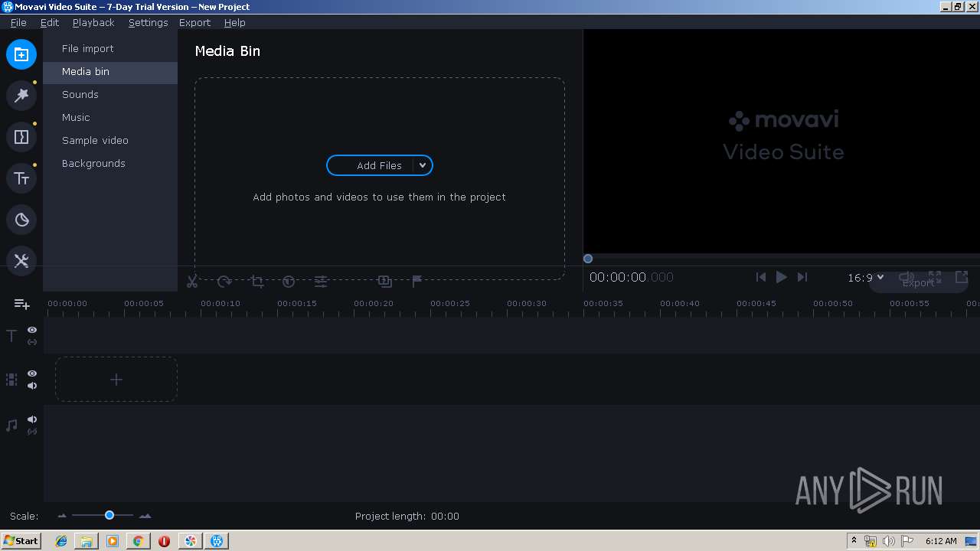Detach the preview window
The image size is (980, 551).
click(962, 277)
